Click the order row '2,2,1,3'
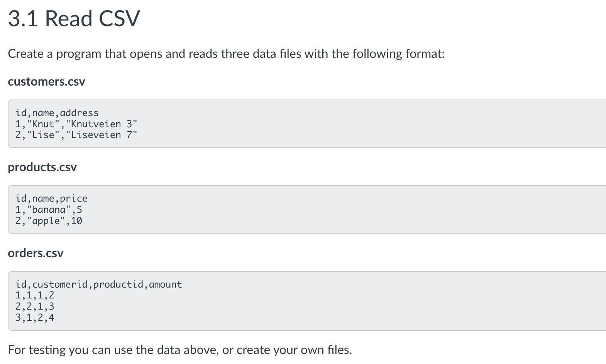 click(x=35, y=307)
